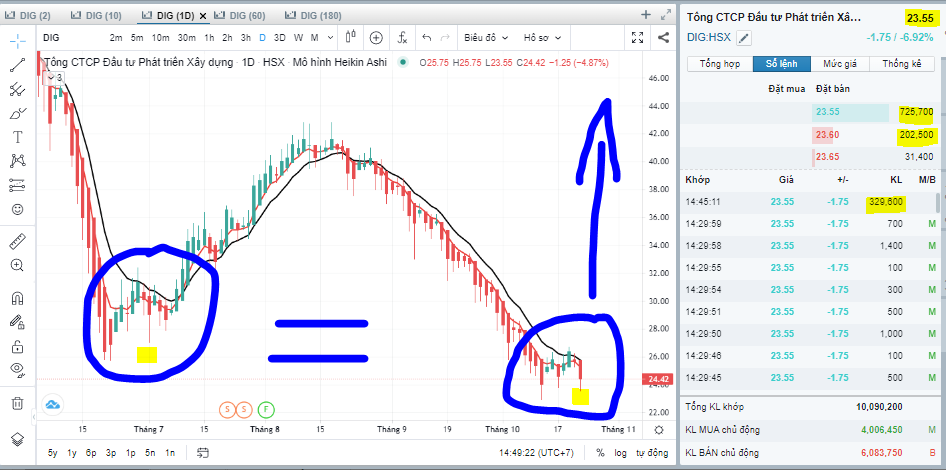Click the cloud logo on chart
Viewport: 946px width, 470px height.
tap(53, 404)
